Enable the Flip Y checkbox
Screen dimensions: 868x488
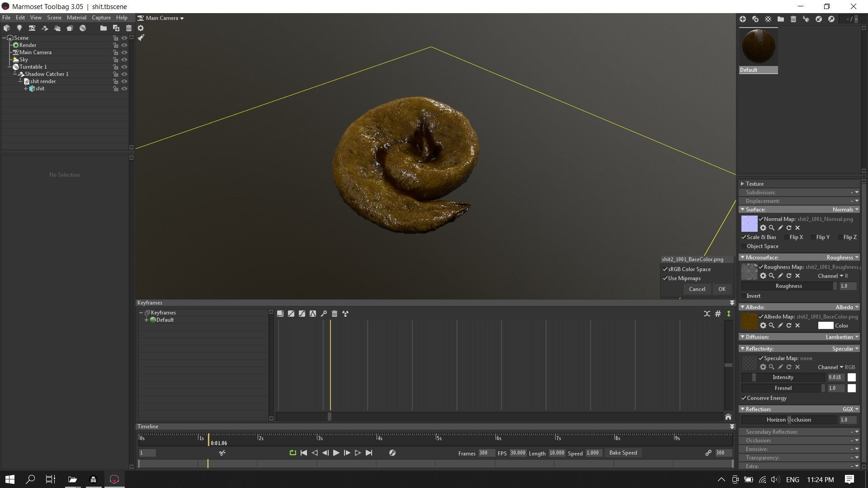(x=813, y=237)
